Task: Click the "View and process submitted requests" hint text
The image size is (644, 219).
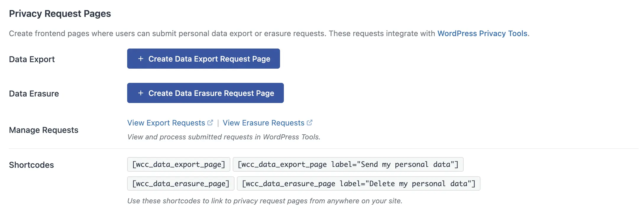Action: click(224, 137)
